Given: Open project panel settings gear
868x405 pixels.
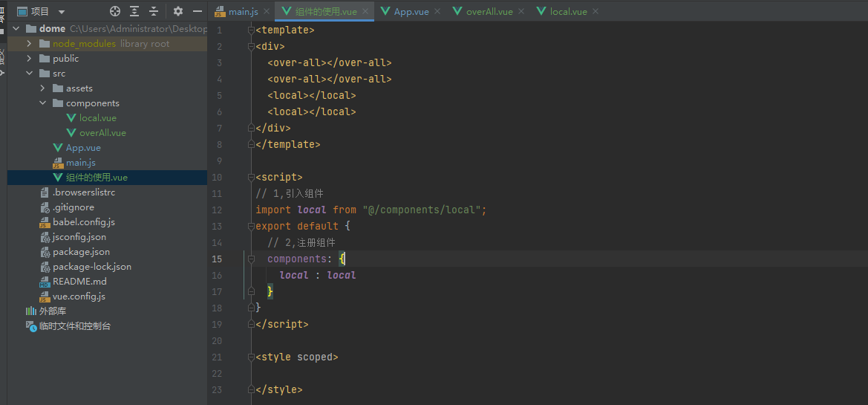Looking at the screenshot, I should 177,11.
